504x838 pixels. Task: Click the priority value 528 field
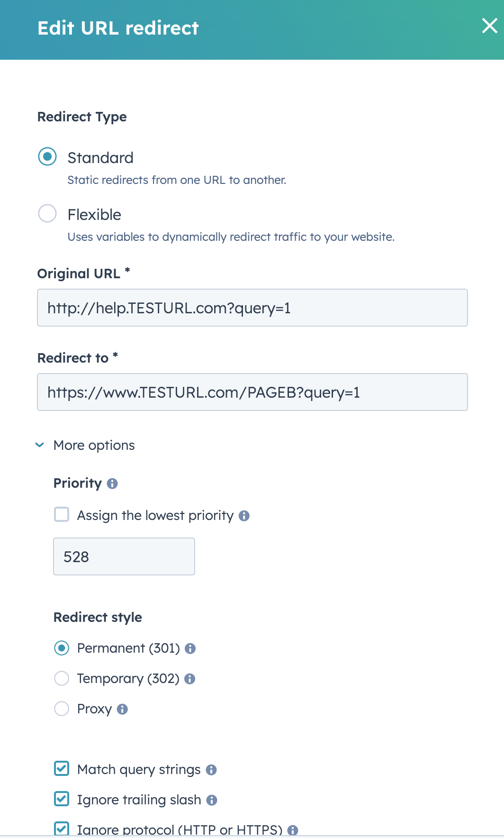click(124, 556)
